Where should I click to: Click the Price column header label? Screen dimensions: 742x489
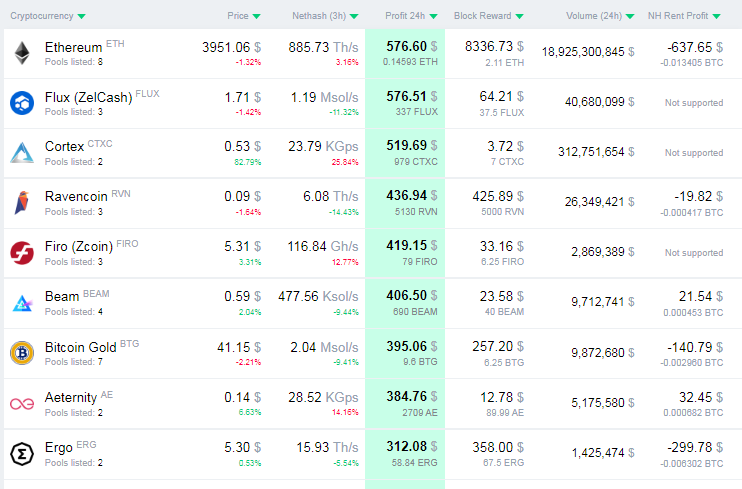[238, 16]
